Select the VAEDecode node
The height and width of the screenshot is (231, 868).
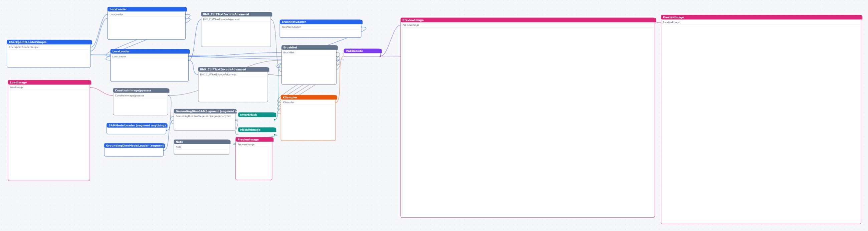pyautogui.click(x=363, y=53)
